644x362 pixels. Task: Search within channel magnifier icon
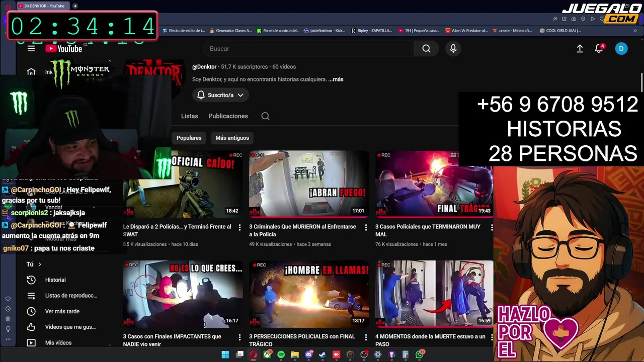coord(265,116)
